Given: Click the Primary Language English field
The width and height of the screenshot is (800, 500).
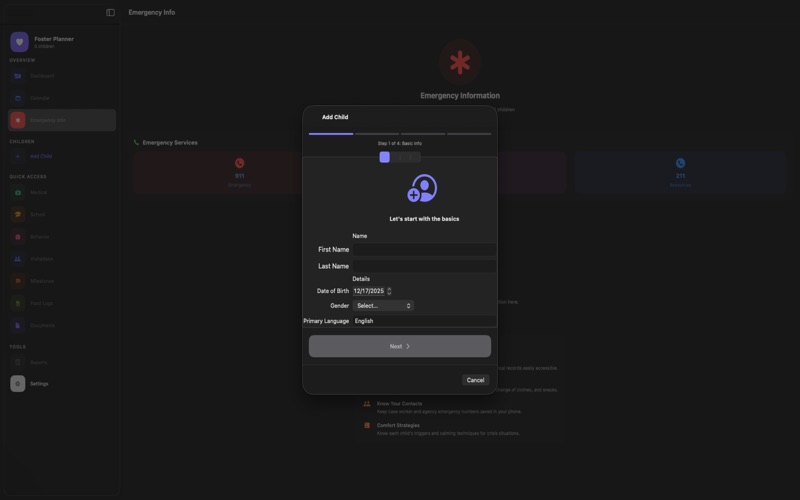Looking at the screenshot, I should tap(424, 321).
